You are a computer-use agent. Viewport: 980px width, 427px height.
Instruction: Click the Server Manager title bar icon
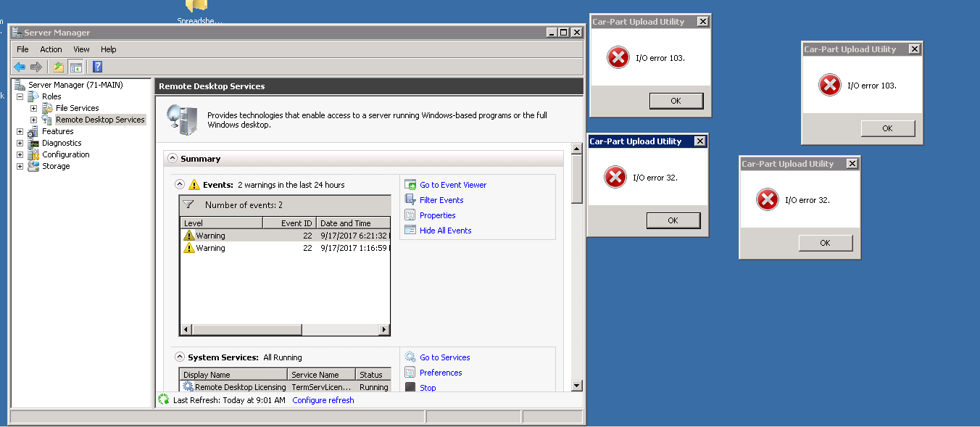[x=17, y=33]
